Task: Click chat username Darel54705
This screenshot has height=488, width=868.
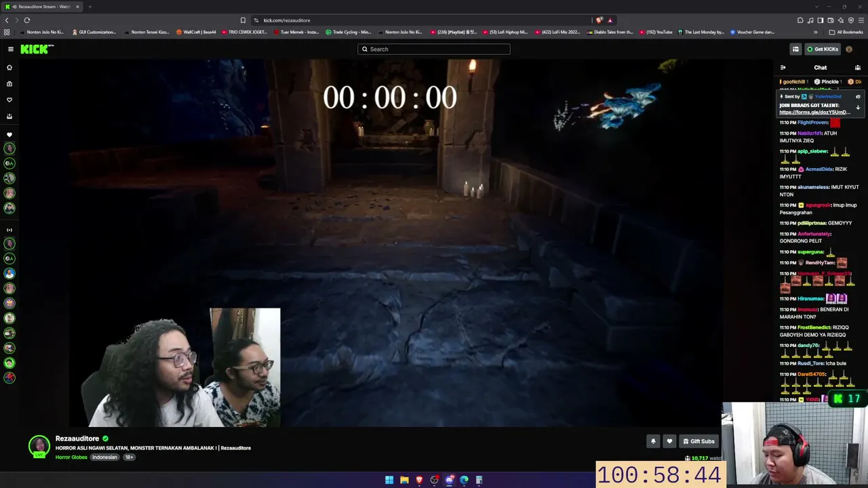Action: coord(812,374)
